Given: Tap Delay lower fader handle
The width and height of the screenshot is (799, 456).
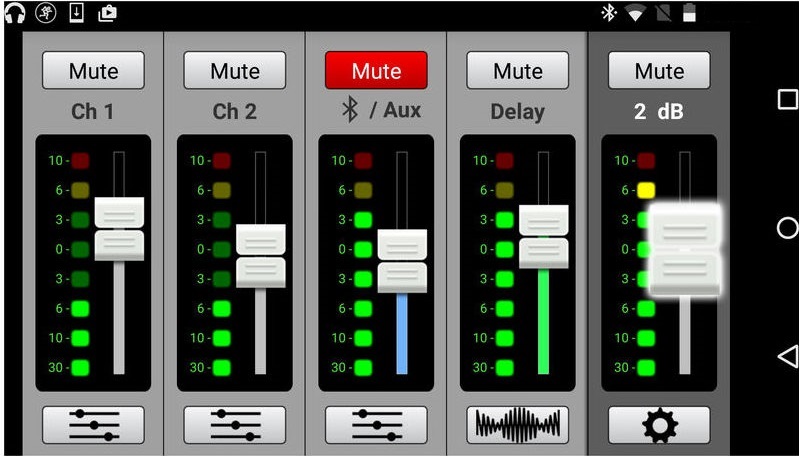Looking at the screenshot, I should click(544, 253).
